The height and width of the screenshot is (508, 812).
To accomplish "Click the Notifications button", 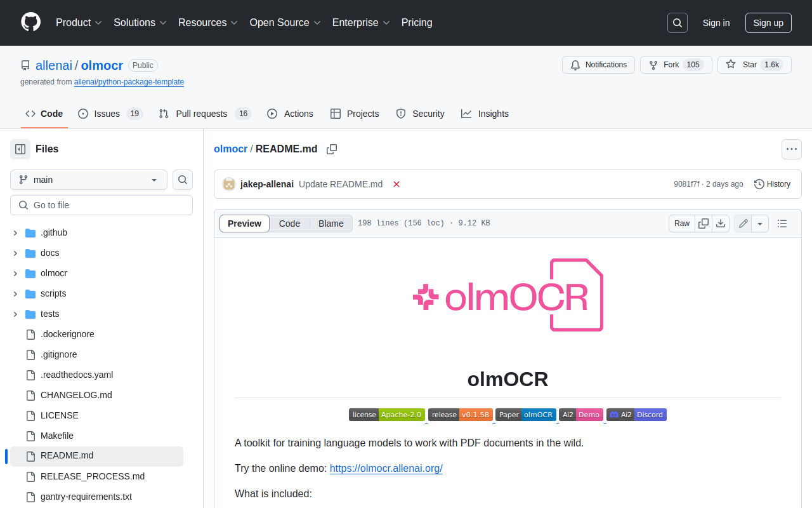I will tap(598, 65).
